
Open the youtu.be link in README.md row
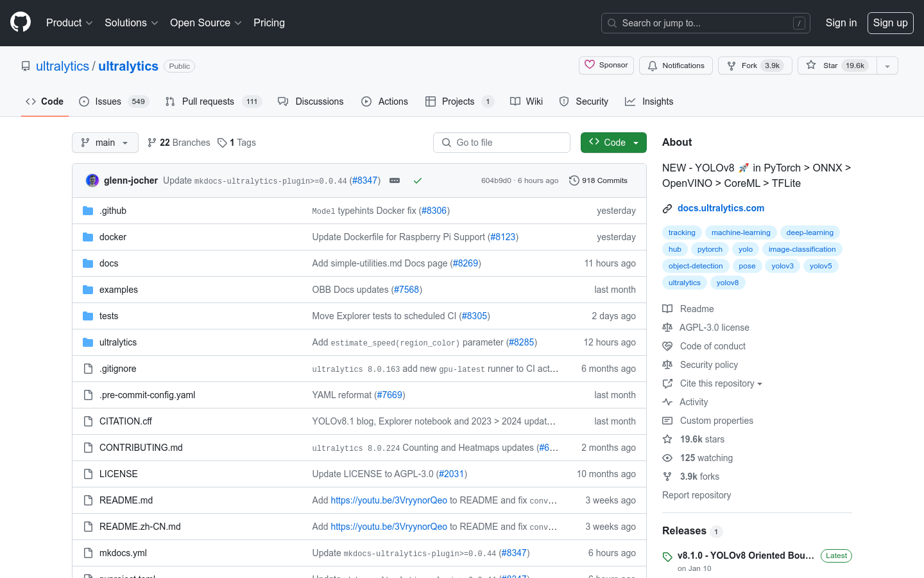389,500
